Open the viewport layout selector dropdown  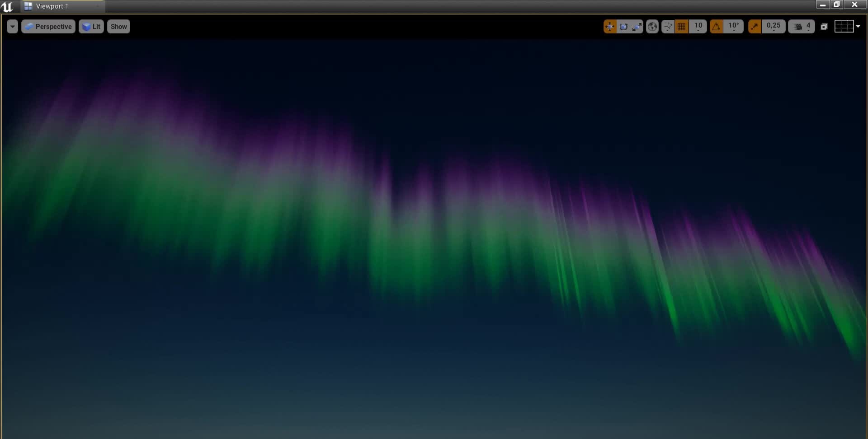[x=844, y=26]
